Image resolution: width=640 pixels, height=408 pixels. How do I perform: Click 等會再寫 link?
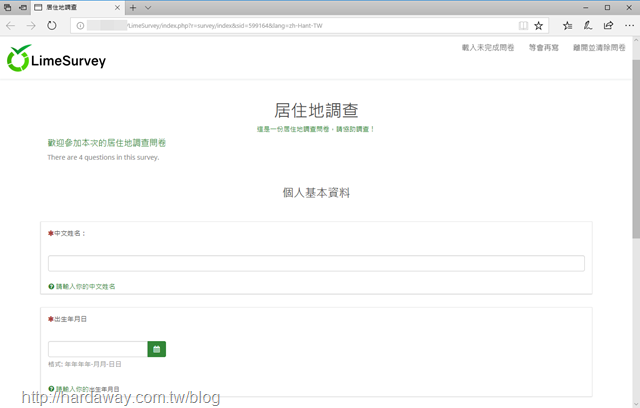coord(544,48)
